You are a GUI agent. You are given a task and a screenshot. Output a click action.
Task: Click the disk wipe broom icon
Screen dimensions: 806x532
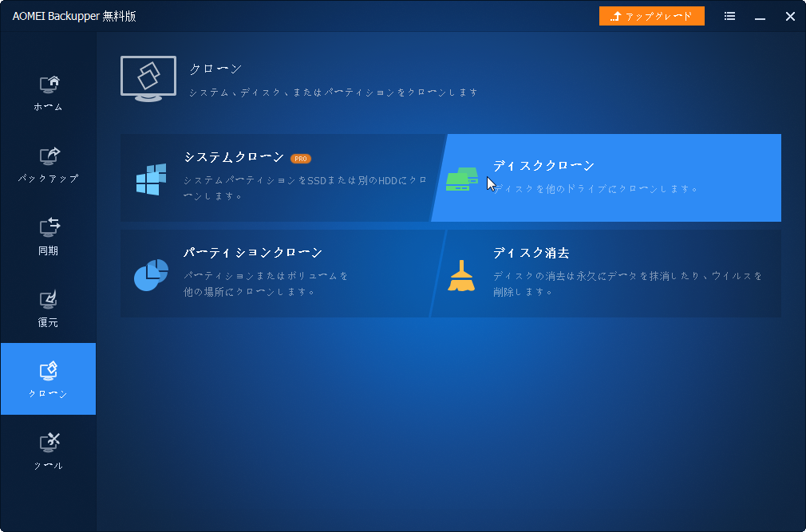click(x=461, y=276)
